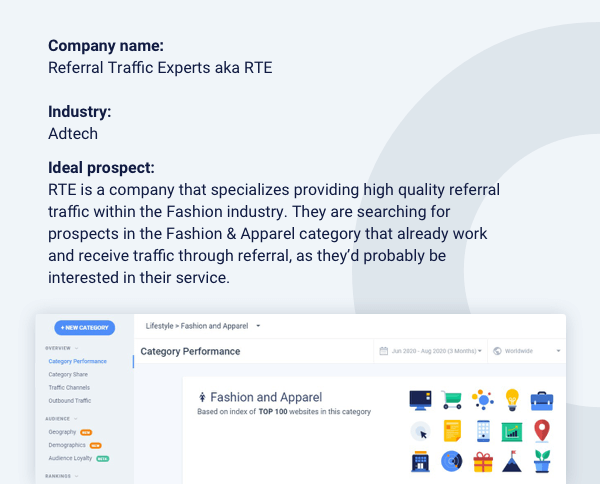Screen dimensions: 600x484
Task: Click the mountain with flag icon
Action: pyautogui.click(x=512, y=462)
